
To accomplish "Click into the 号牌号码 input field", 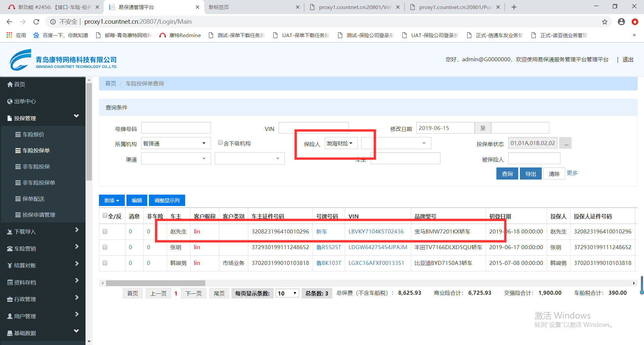I will pos(176,128).
